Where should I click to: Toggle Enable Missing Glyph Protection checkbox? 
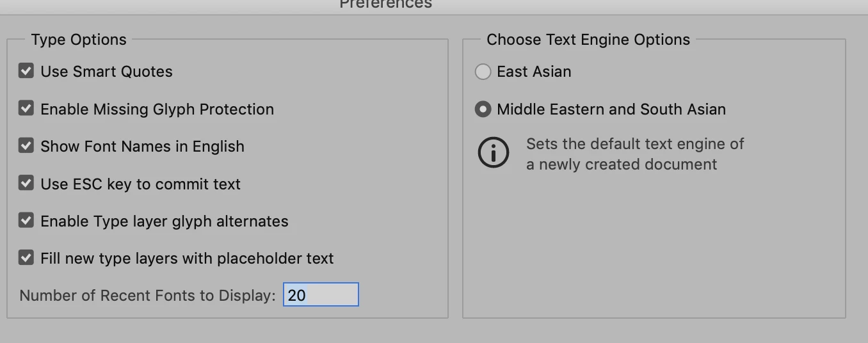click(26, 108)
